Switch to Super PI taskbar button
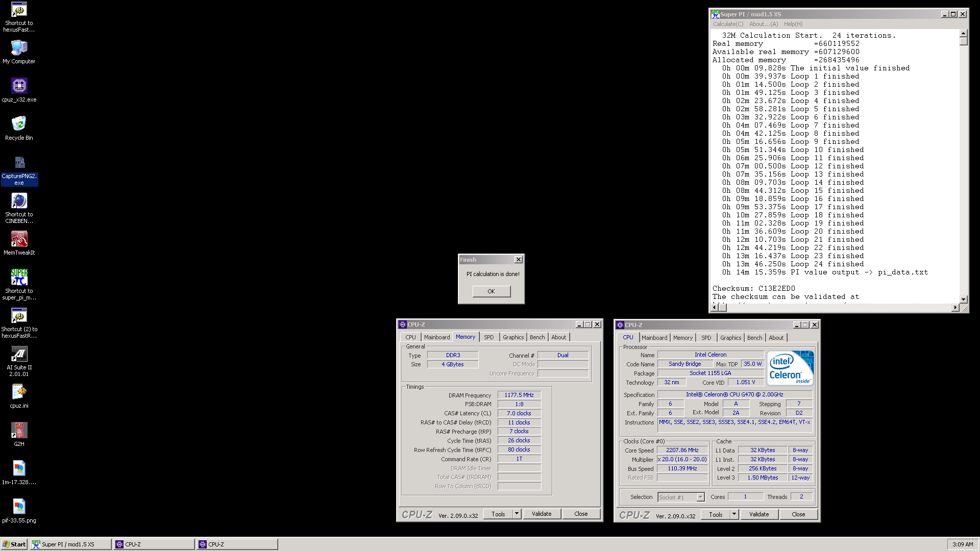 pos(70,544)
